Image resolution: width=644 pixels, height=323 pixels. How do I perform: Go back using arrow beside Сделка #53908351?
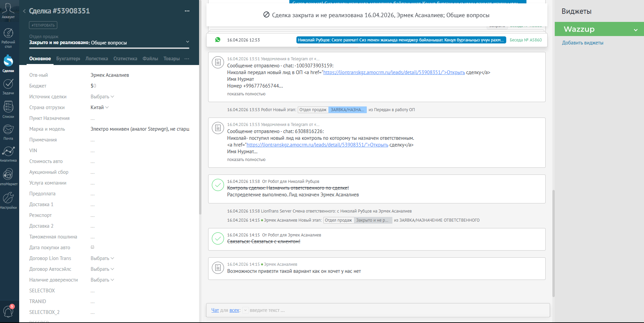click(24, 11)
